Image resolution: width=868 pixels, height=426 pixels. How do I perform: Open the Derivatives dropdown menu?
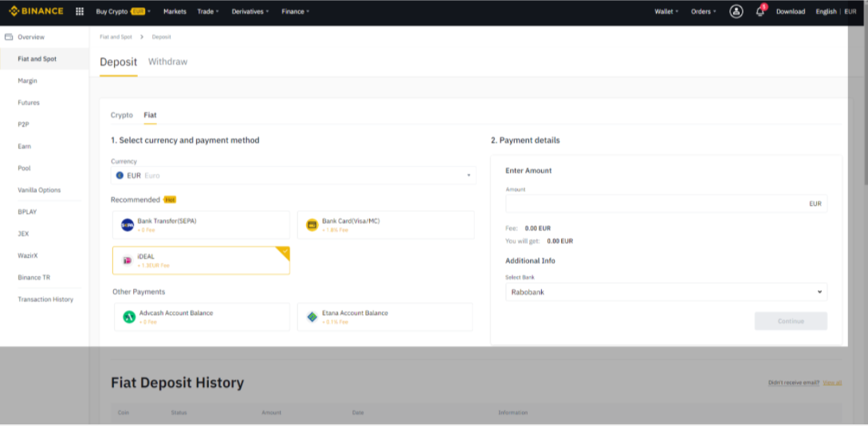point(250,11)
